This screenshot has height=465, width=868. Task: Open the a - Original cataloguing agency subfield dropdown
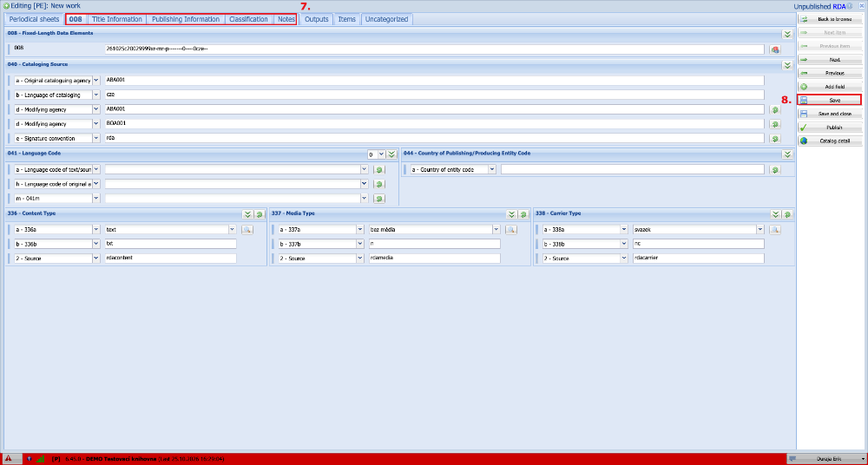95,81
